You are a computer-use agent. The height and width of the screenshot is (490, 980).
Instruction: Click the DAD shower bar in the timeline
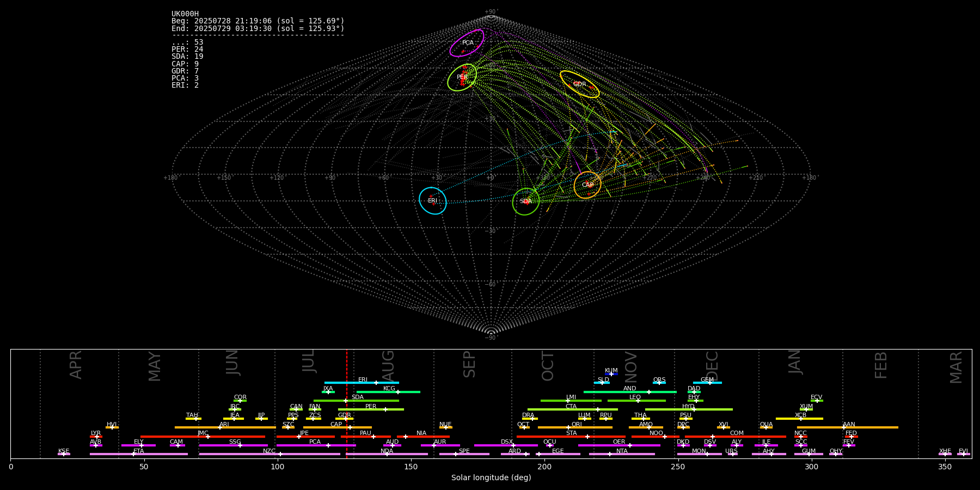tap(694, 391)
